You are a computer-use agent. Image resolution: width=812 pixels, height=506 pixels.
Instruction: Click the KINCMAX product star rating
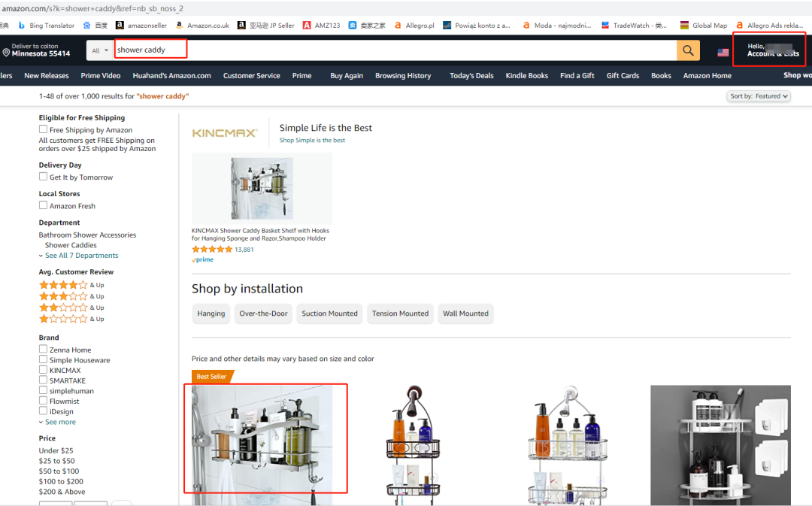tap(212, 249)
